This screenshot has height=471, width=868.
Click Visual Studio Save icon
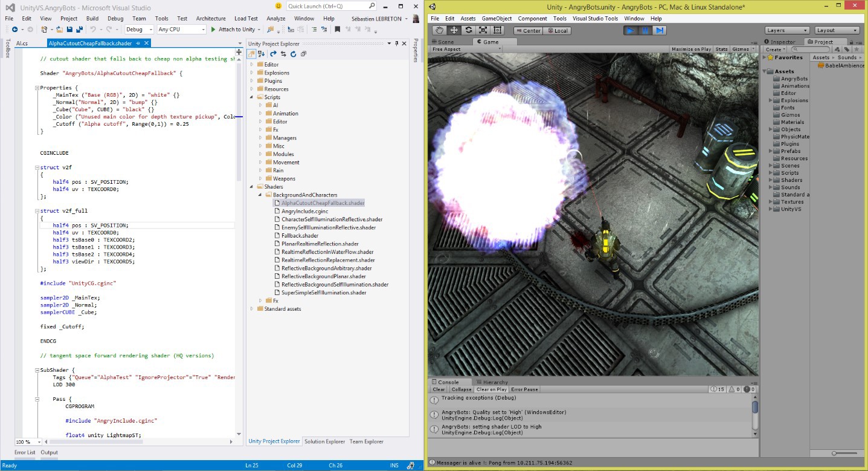(x=70, y=29)
